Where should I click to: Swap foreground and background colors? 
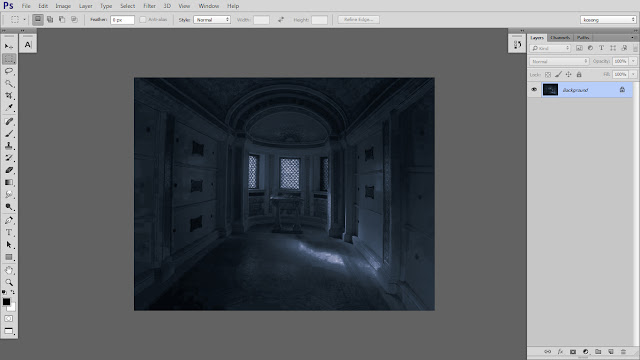13,292
